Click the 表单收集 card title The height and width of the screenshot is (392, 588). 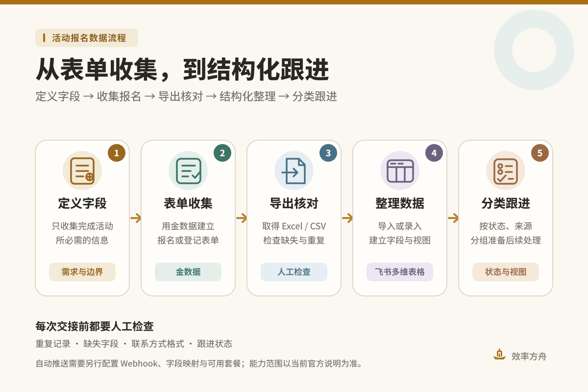pos(188,203)
